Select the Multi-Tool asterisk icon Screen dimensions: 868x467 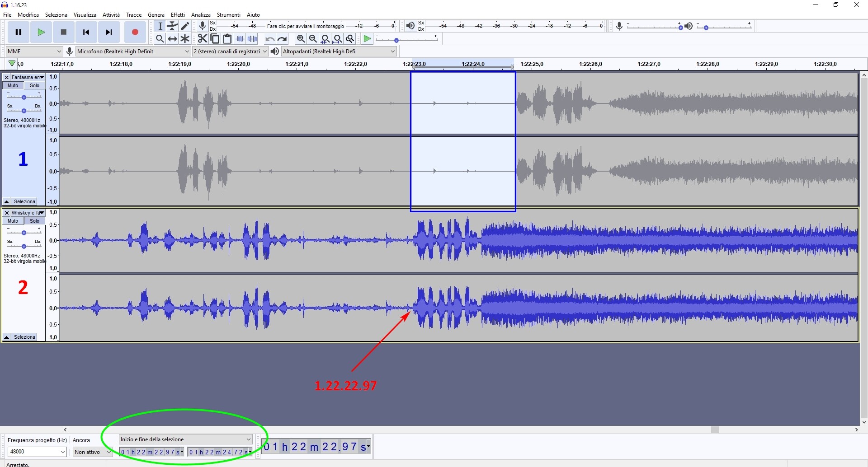(185, 39)
